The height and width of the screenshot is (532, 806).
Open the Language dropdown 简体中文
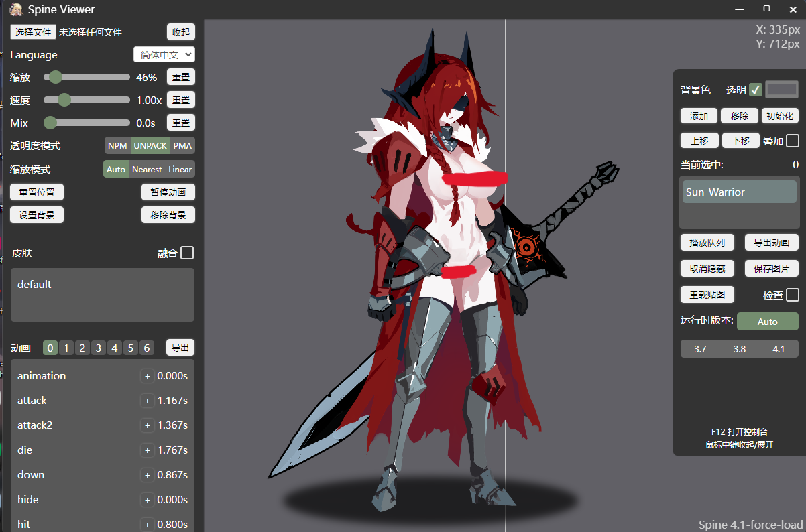tap(164, 55)
